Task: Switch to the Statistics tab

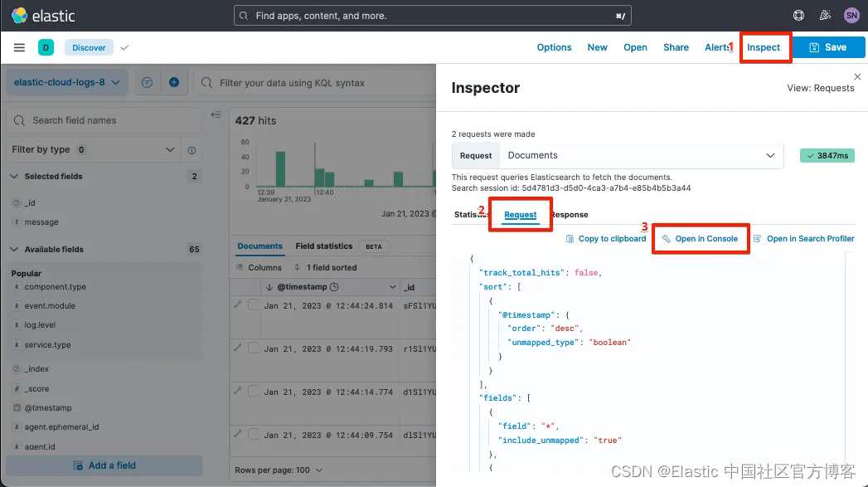Action: [472, 215]
